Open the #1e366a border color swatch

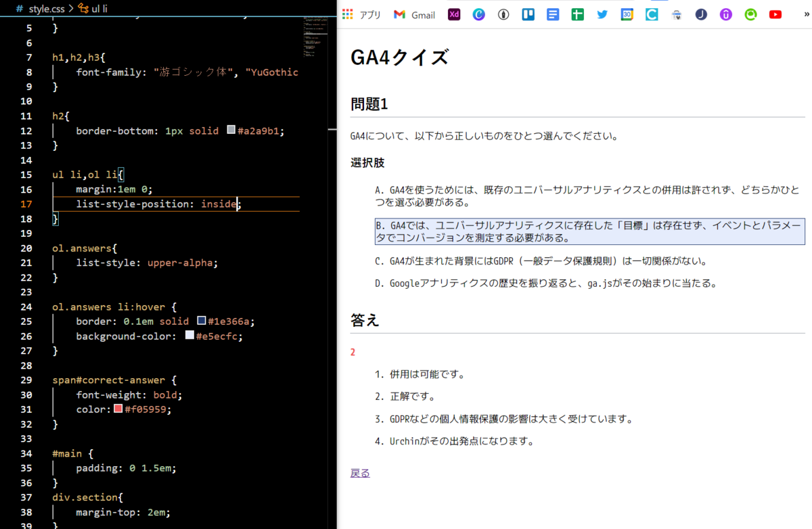click(x=202, y=321)
